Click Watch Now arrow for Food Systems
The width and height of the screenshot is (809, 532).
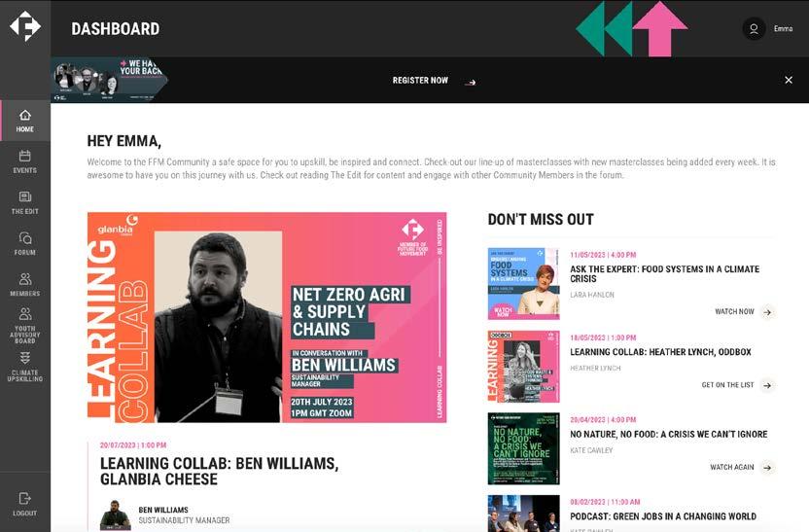(768, 312)
